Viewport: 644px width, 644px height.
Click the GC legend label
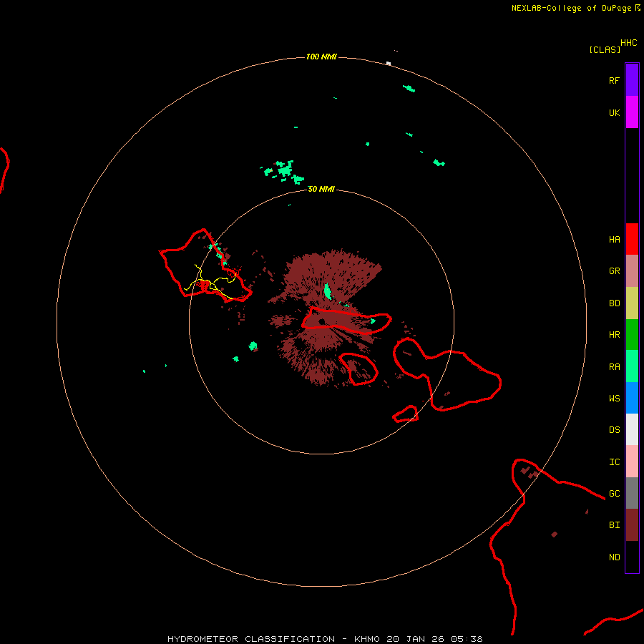[614, 493]
